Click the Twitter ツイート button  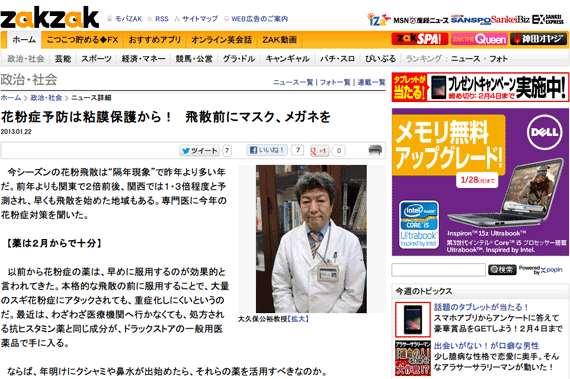tap(200, 150)
